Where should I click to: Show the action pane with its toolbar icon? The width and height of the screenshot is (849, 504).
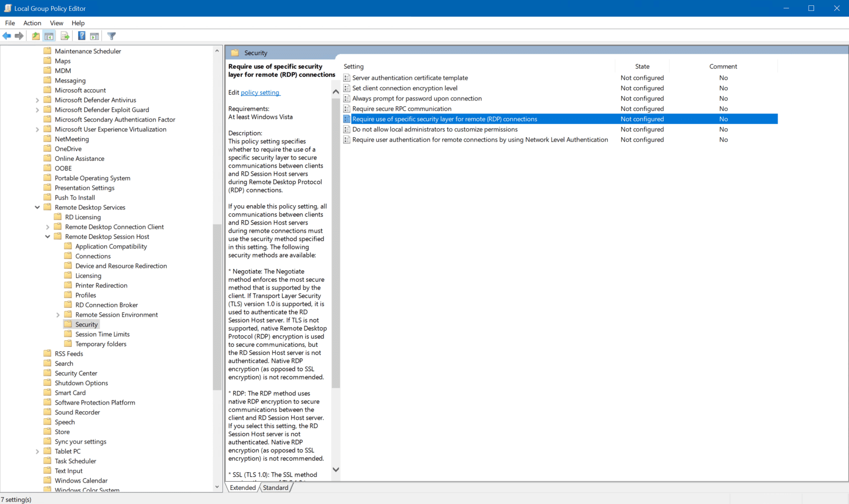[95, 36]
